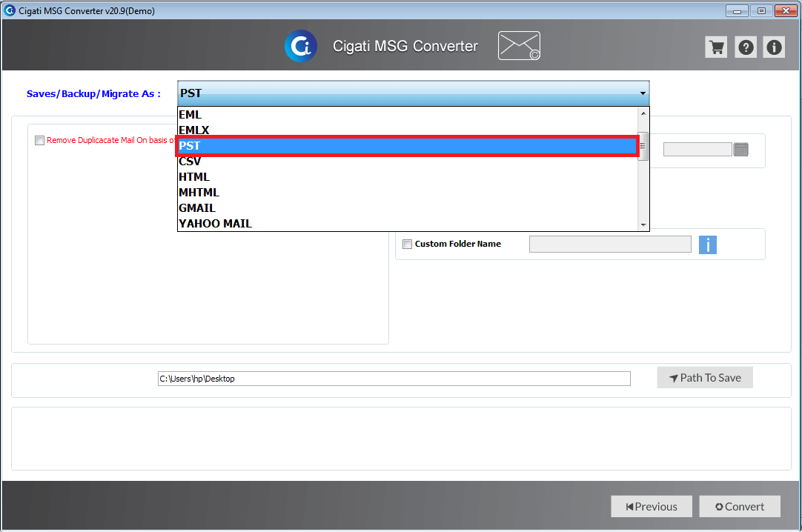The image size is (802, 532).
Task: Enable Remove Duplicate Mail checkbox
Action: click(39, 141)
